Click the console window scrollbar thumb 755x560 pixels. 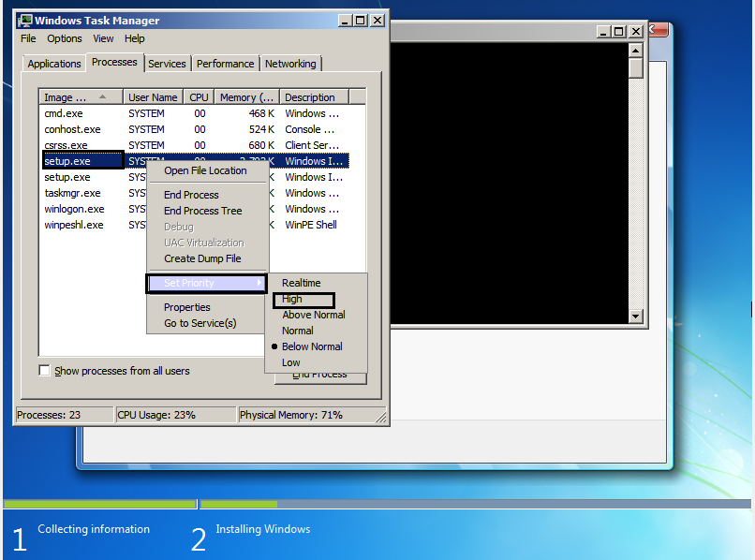pyautogui.click(x=636, y=68)
